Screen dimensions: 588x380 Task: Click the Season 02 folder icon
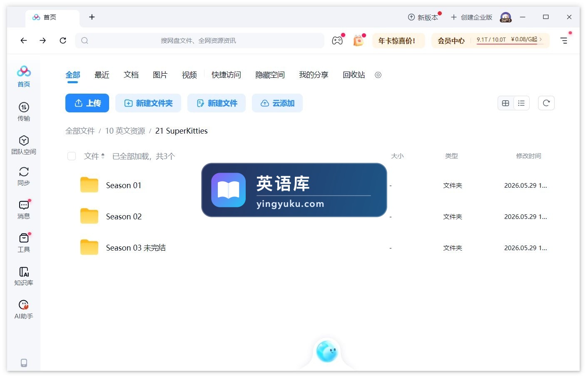point(89,216)
